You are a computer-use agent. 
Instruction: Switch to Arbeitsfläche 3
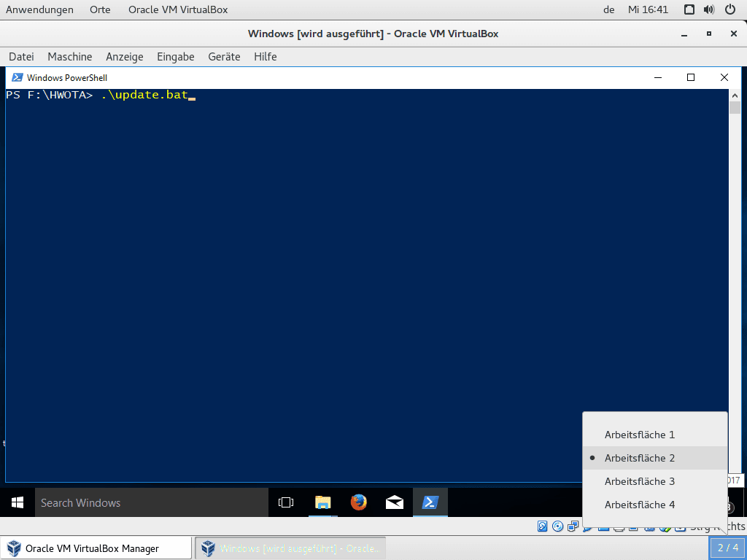[655, 481]
